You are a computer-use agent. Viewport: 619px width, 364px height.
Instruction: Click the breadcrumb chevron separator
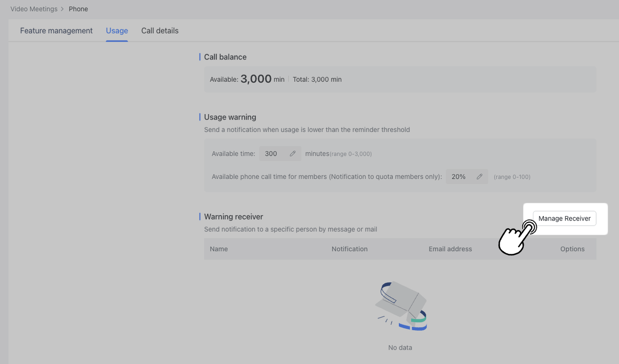coord(62,9)
